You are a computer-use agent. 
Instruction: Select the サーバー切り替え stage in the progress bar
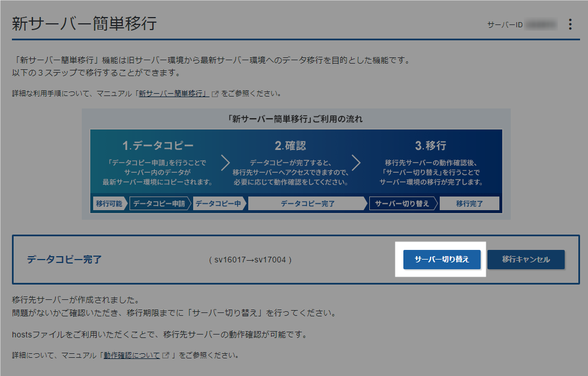point(403,203)
